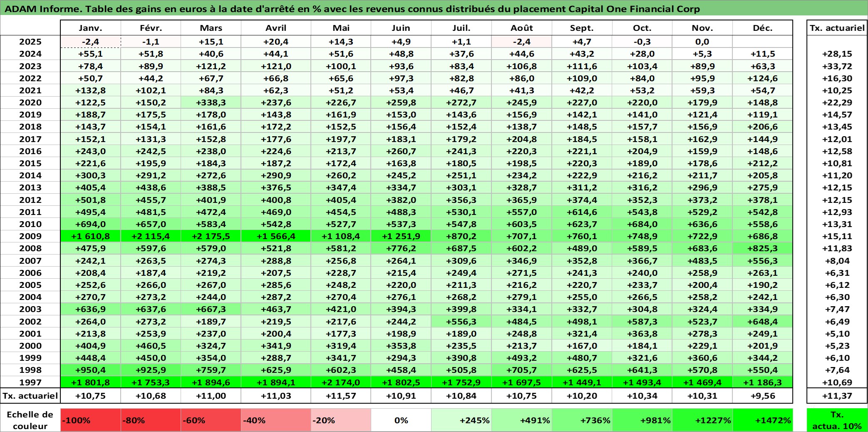
Task: Select the 'Avril' column header
Action: (276, 28)
